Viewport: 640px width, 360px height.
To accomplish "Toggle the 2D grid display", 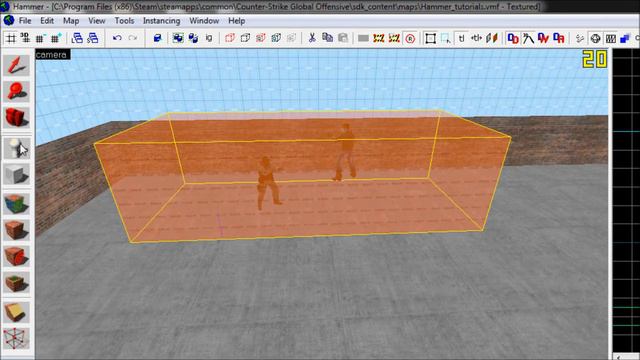I will (10, 38).
